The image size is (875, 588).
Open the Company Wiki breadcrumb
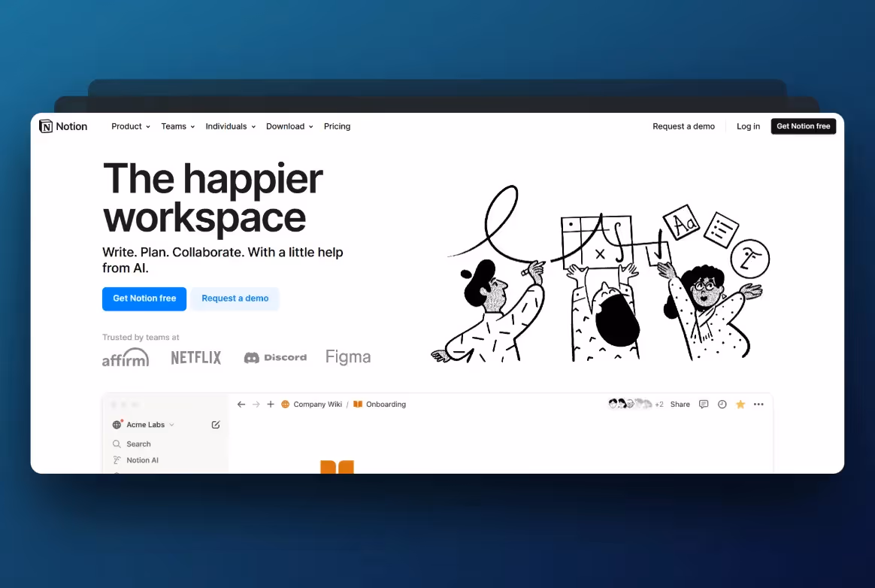pyautogui.click(x=311, y=405)
